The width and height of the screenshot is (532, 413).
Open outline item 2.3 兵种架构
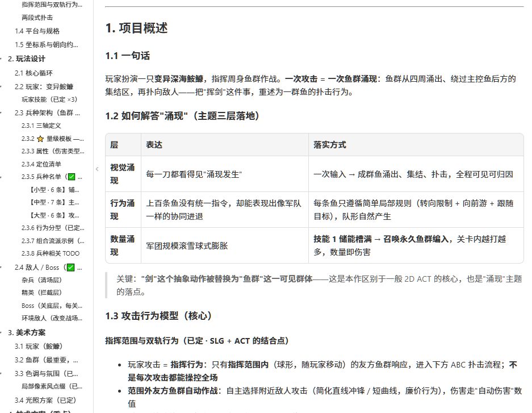point(47,112)
